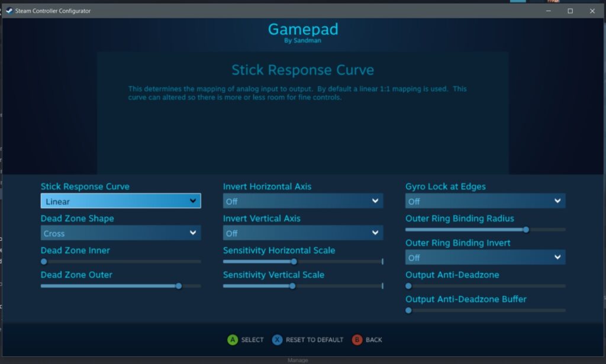606x364 pixels.
Task: Open the Gyro Lock at Edges dropdown
Action: click(485, 201)
